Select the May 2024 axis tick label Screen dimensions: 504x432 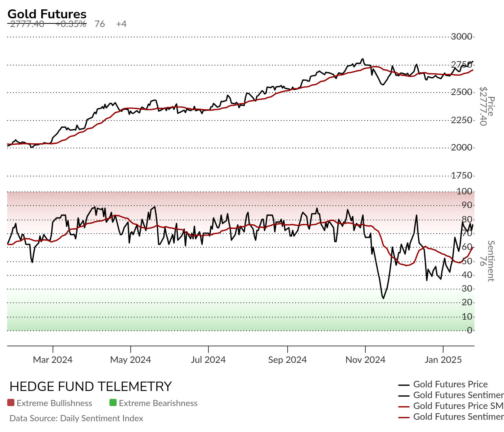(131, 360)
